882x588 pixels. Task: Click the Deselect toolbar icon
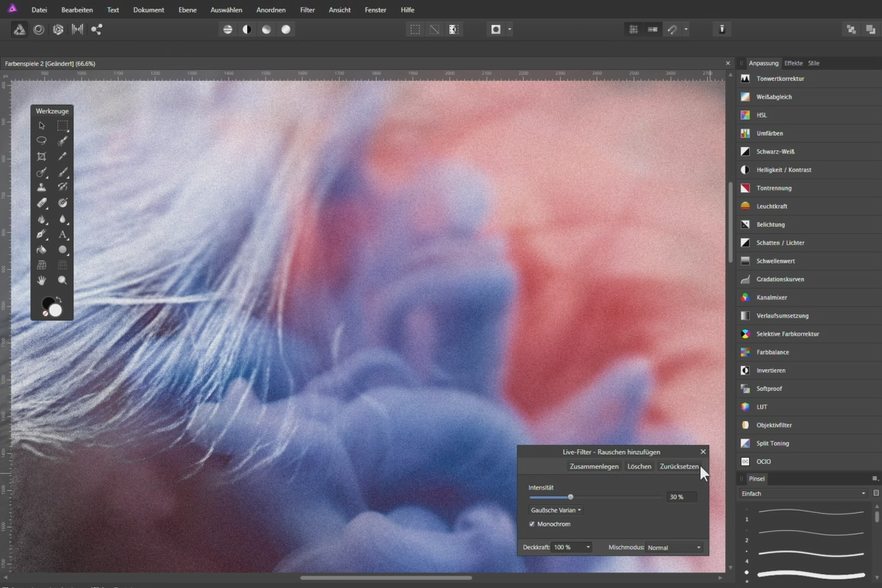pos(434,29)
